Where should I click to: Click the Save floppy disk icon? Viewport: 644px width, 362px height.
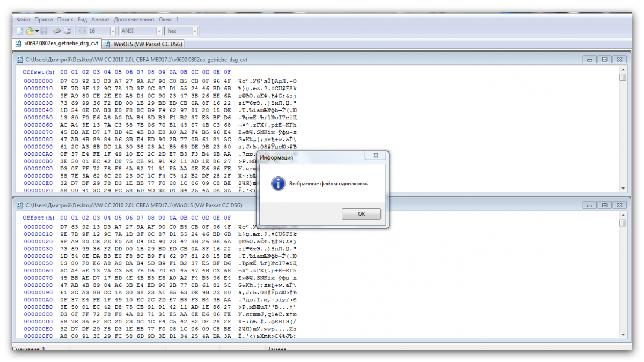[x=43, y=31]
